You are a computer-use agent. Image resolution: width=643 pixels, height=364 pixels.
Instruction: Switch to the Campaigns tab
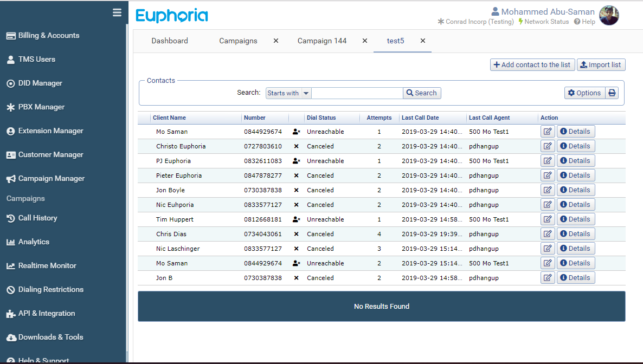pos(238,41)
